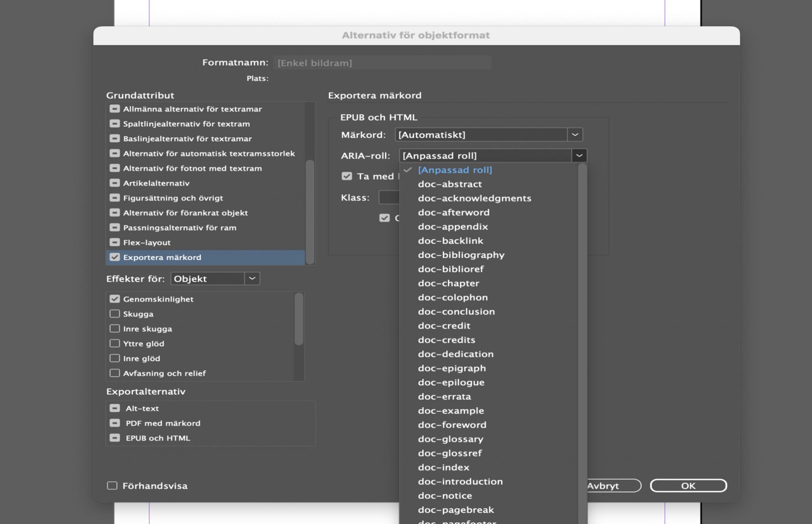This screenshot has width=812, height=524.
Task: Click the OK button
Action: (x=688, y=486)
